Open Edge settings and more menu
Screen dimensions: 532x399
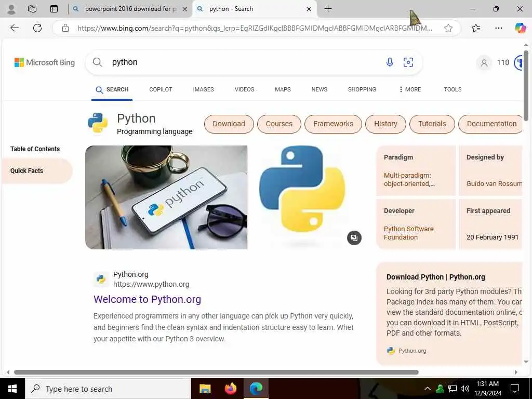pos(498,28)
